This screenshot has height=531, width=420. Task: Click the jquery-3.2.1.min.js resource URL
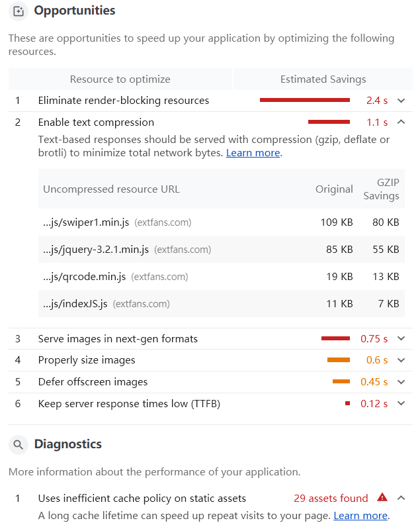[96, 250]
